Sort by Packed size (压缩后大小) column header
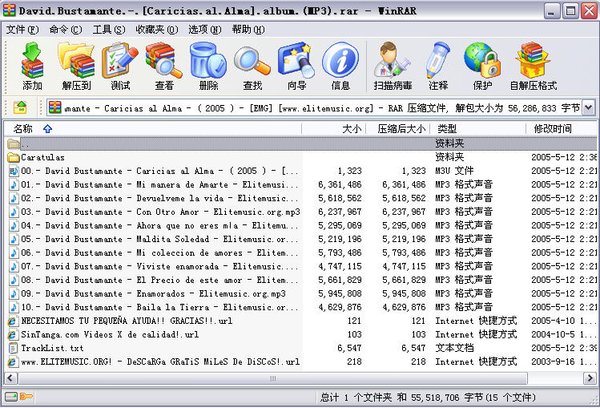This screenshot has height=408, width=600. pyautogui.click(x=398, y=129)
